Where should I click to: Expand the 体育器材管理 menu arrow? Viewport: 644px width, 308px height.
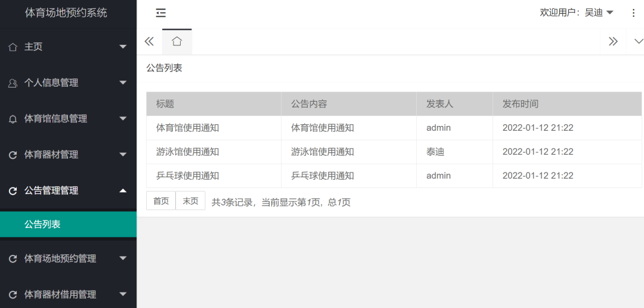point(123,155)
